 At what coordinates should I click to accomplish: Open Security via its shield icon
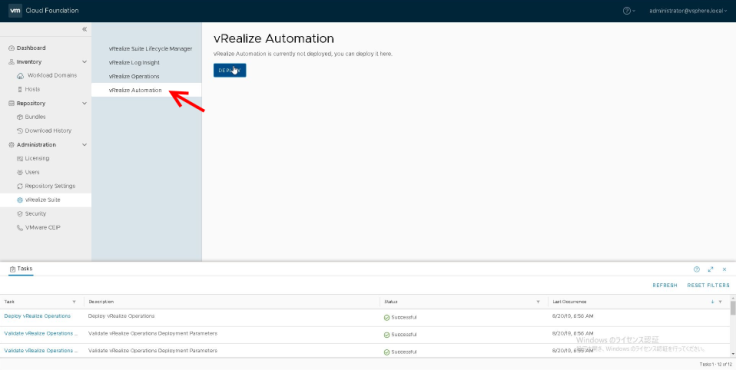point(20,214)
